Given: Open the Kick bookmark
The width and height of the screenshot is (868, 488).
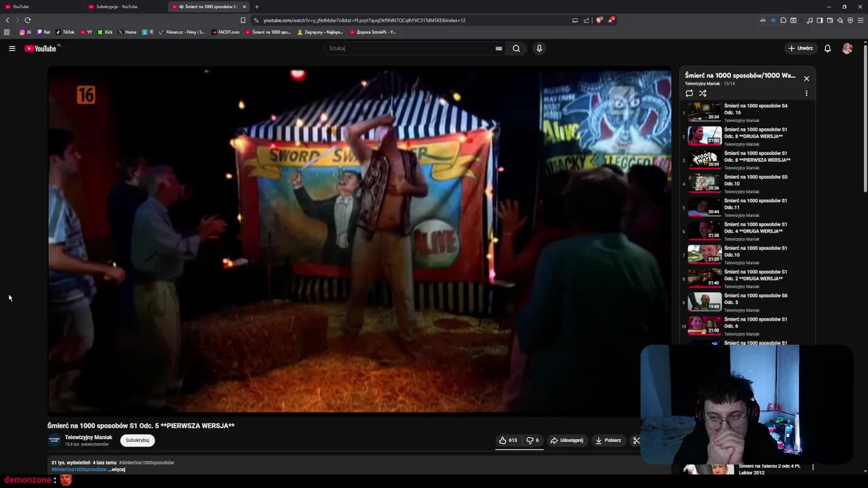Looking at the screenshot, I should pos(105,32).
